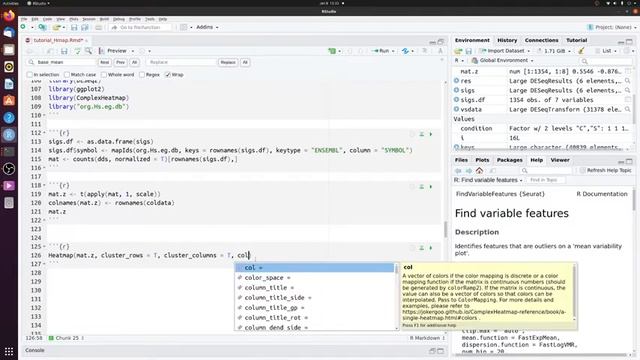The width and height of the screenshot is (640, 360).
Task: Select 'col =' autocomplete suggestion
Action: tap(314, 268)
